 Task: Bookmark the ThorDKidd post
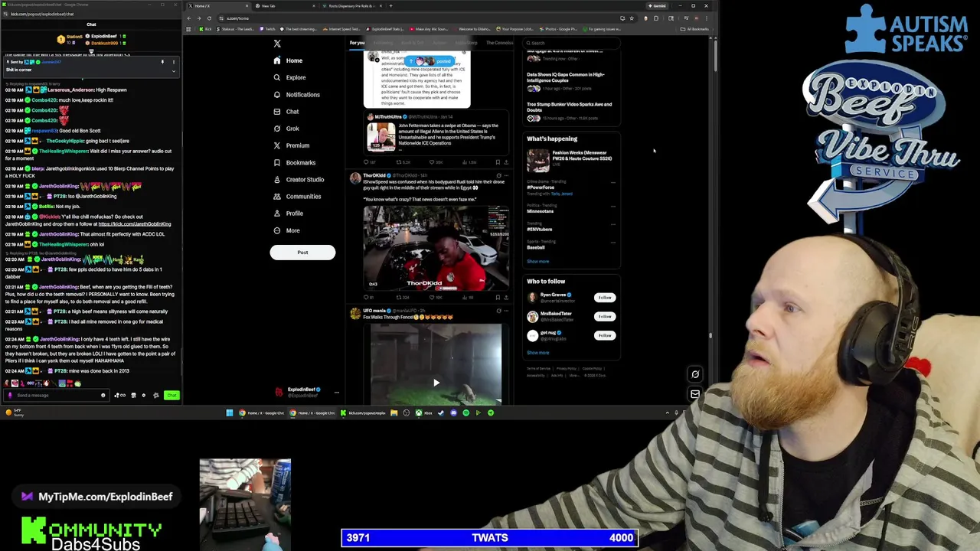pos(498,297)
